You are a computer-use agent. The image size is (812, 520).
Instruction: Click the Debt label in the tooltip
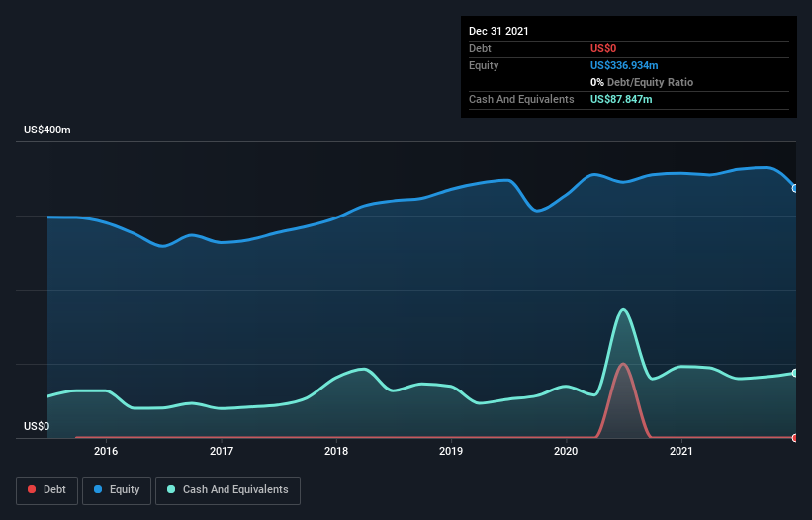[x=480, y=48]
